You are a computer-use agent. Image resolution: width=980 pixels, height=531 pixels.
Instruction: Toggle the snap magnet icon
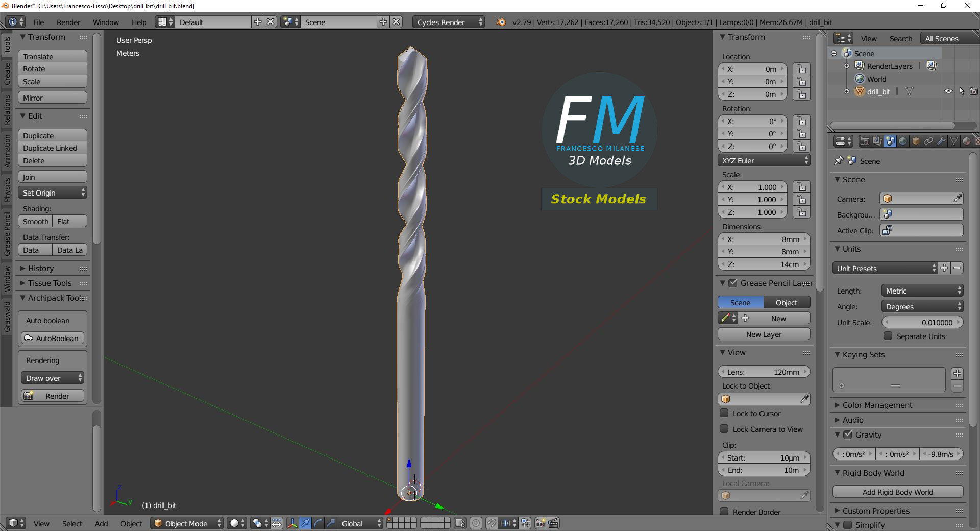[x=491, y=523]
